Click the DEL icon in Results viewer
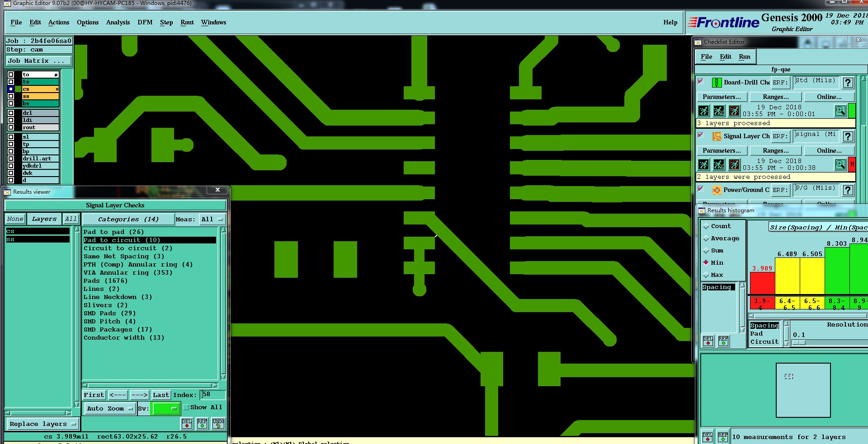 click(187, 423)
